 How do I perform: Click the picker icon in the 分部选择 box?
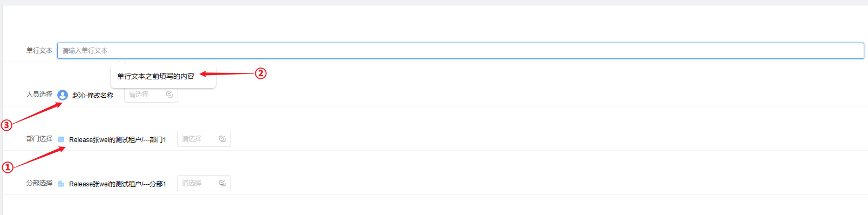tap(222, 183)
